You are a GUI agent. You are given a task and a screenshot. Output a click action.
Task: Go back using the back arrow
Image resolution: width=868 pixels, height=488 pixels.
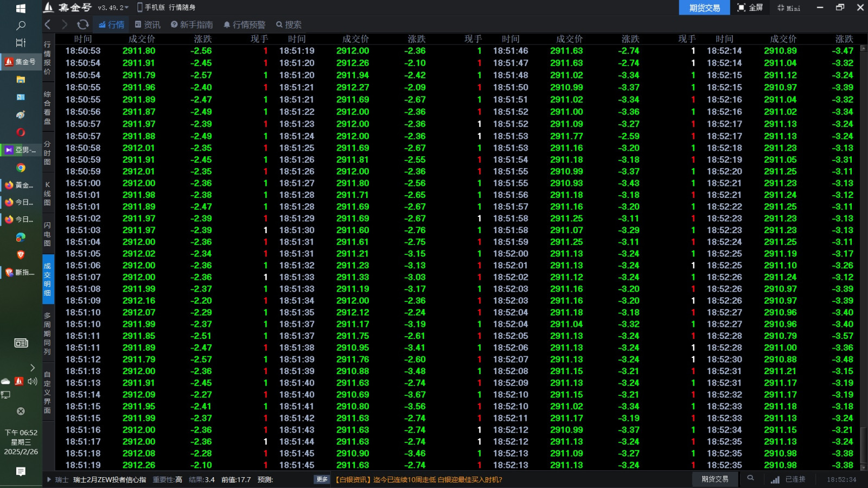[x=48, y=24]
